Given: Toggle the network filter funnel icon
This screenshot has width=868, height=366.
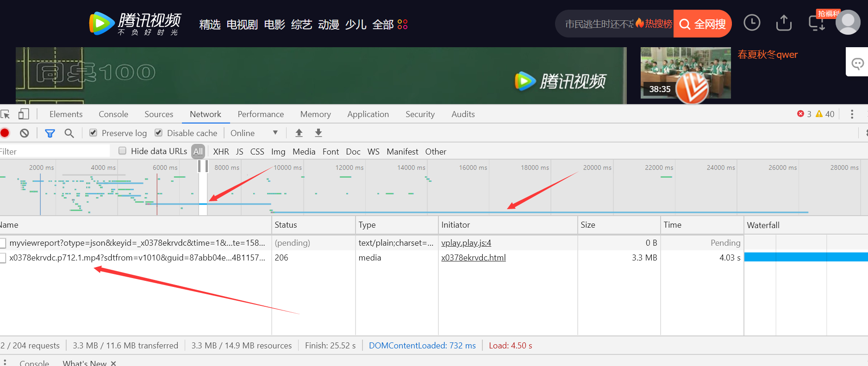Looking at the screenshot, I should click(50, 133).
